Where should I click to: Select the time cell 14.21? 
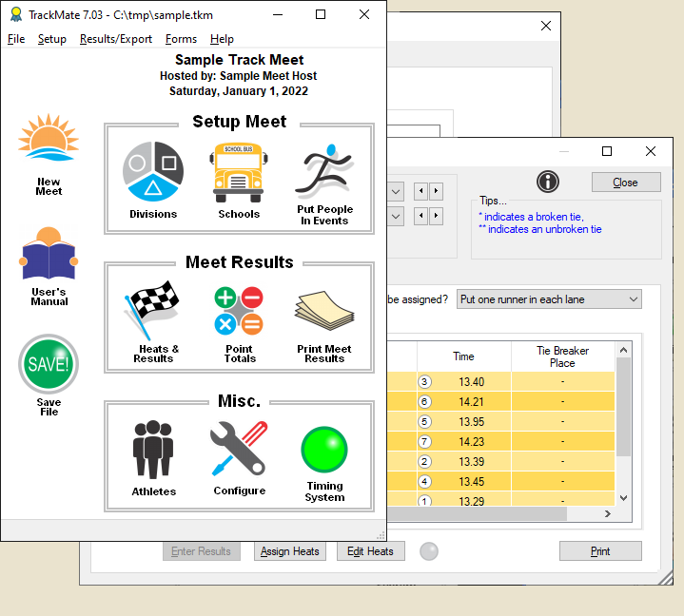[x=471, y=402]
